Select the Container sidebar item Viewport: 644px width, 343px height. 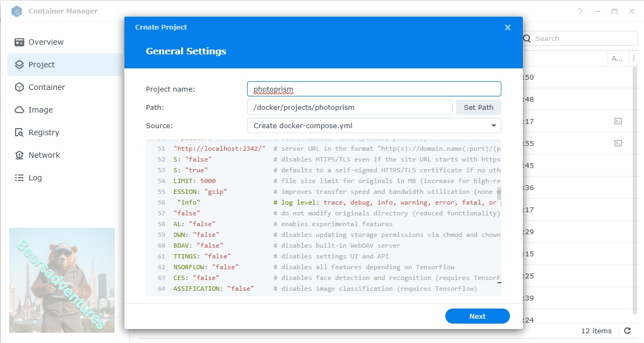coord(46,87)
